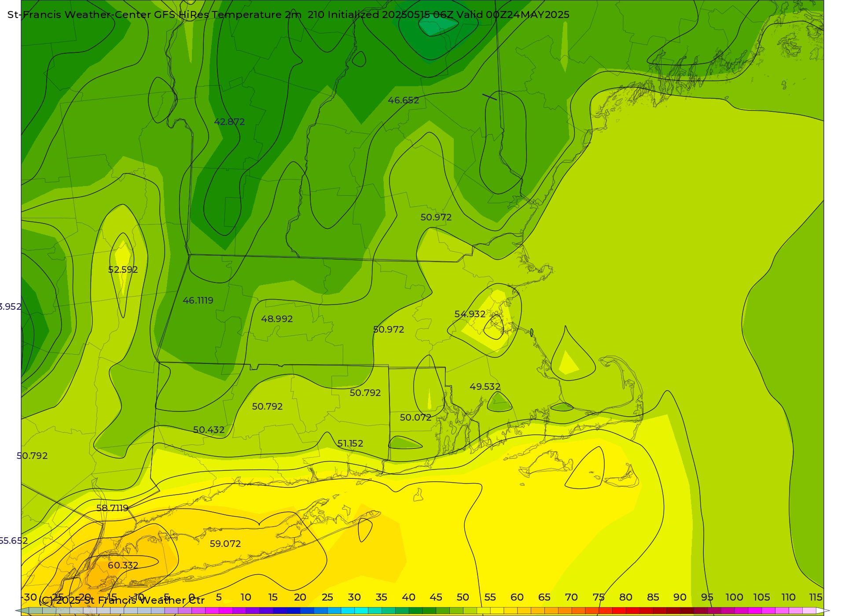Click the 115 tick label on color scale
This screenshot has width=845, height=616.
[816, 598]
